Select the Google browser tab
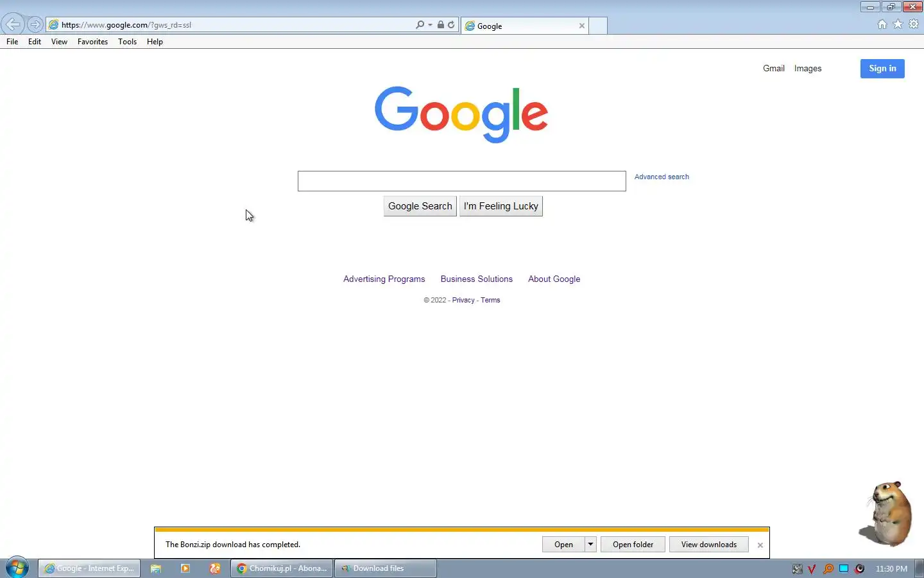 pos(525,26)
